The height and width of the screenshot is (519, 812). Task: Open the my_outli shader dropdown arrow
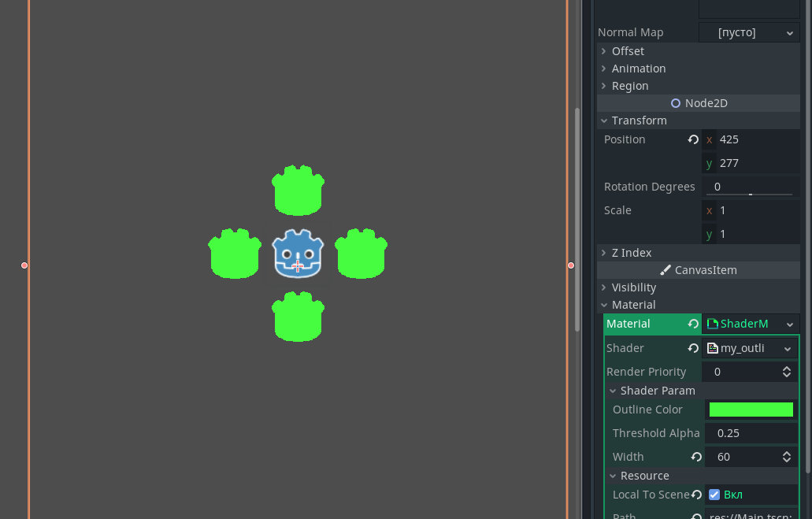[x=788, y=349]
